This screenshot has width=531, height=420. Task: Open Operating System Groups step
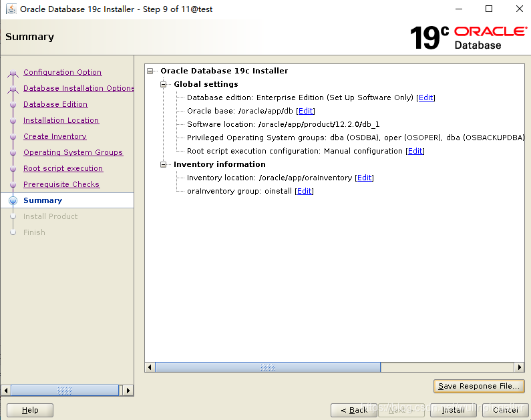(73, 152)
